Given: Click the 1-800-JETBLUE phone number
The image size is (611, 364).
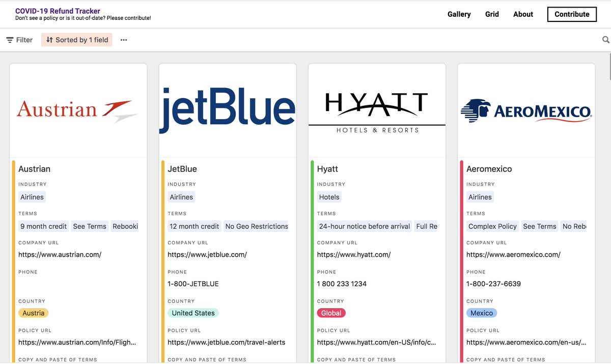Looking at the screenshot, I should point(193,284).
